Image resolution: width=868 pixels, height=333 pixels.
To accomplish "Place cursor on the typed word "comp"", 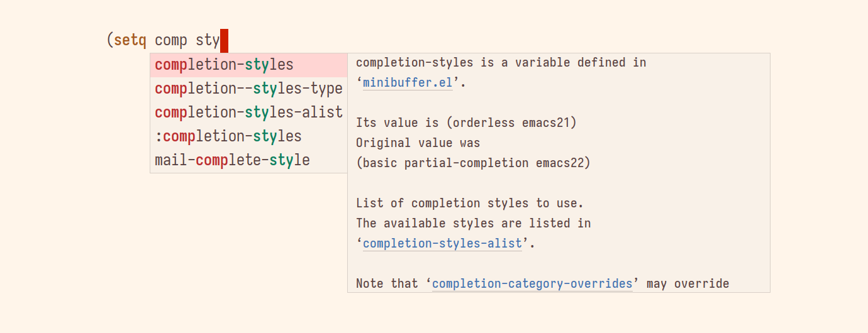I will click(x=171, y=41).
